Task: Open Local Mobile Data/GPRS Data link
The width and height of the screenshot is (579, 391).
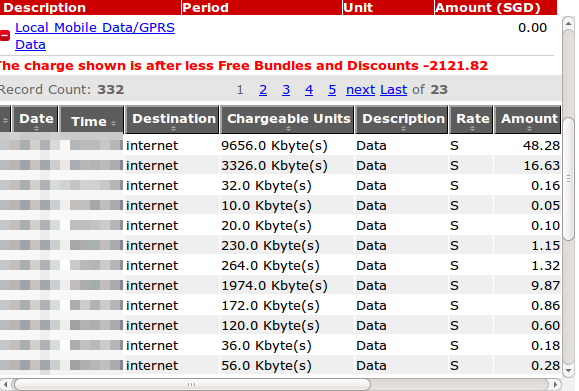Action: 95,36
